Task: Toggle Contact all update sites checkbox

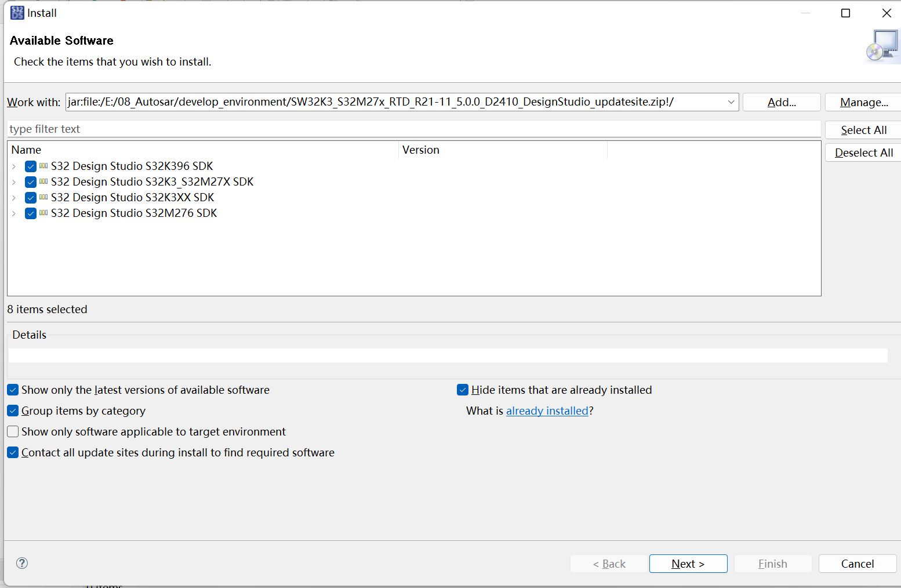Action: pos(13,452)
